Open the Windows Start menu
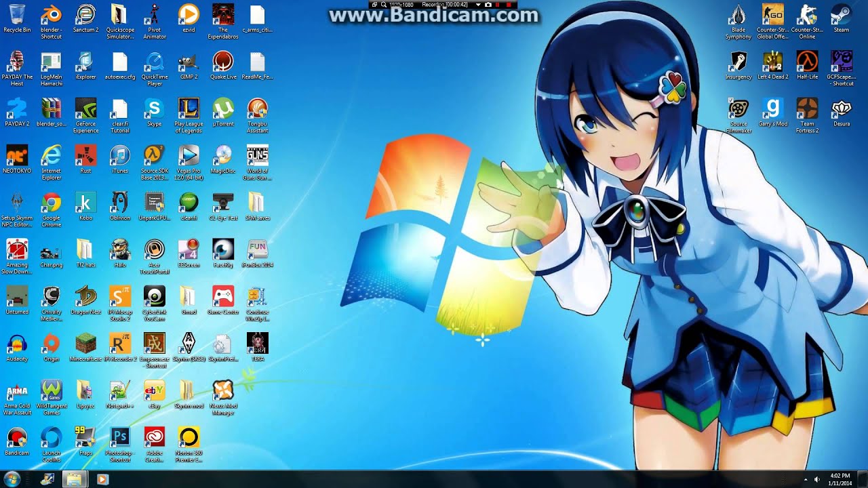This screenshot has height=488, width=868. pyautogui.click(x=12, y=479)
